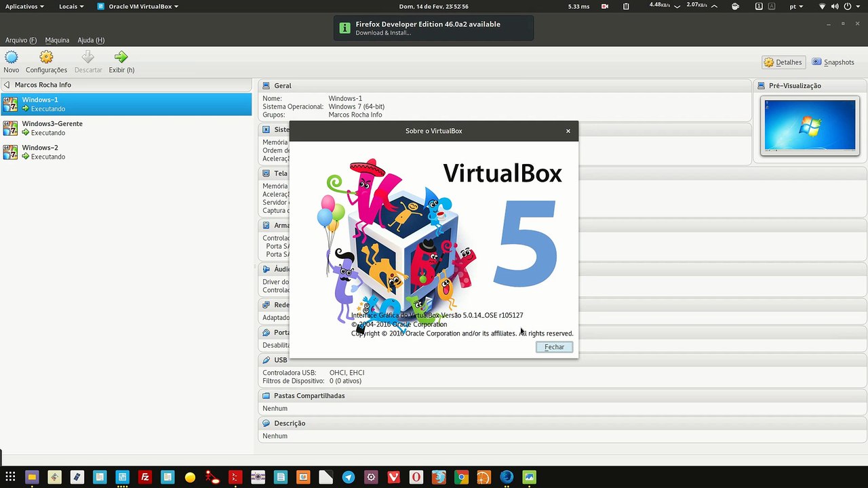Screen dimensions: 868x488
Task: Click the 'OHCI, EHCI' controller value
Action: [347, 373]
